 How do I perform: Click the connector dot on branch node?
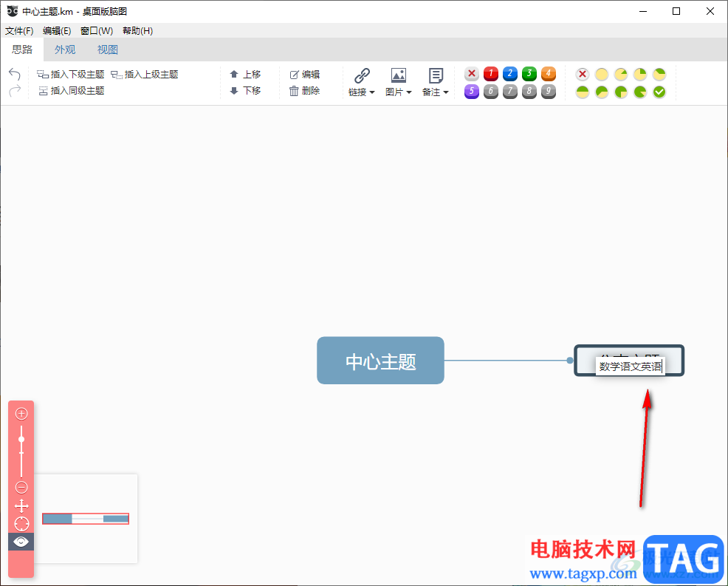click(570, 361)
